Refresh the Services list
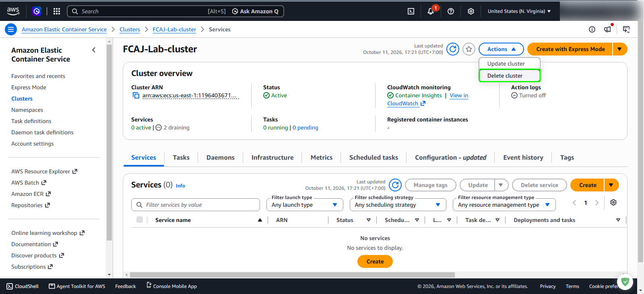644x294 pixels. 395,185
